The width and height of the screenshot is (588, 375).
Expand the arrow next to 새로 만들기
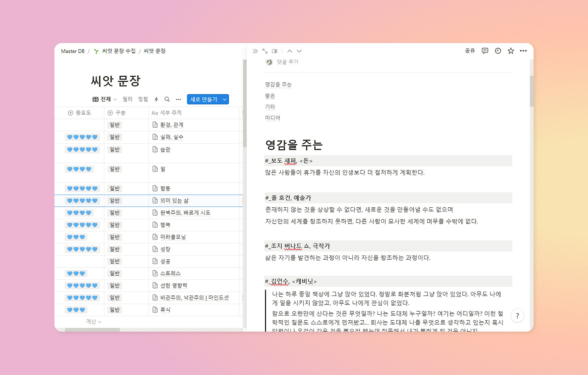[225, 99]
